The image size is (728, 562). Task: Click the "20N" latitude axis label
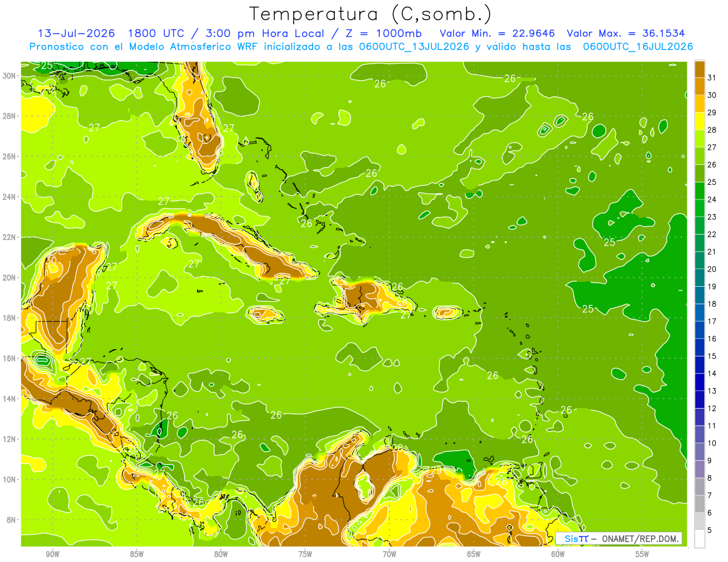[10, 278]
